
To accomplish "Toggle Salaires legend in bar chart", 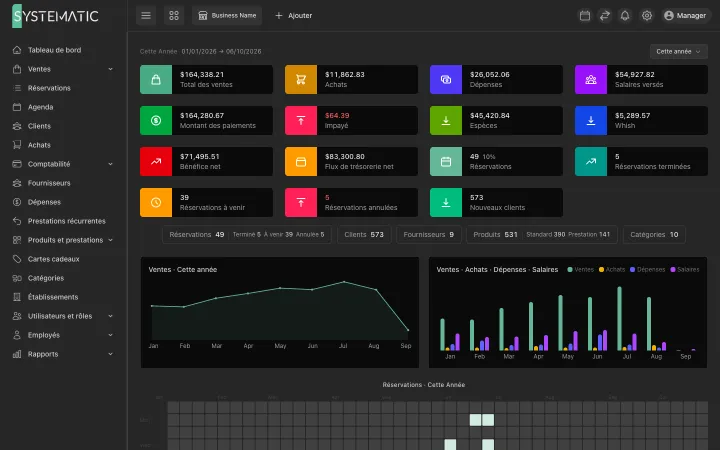I will point(685,270).
